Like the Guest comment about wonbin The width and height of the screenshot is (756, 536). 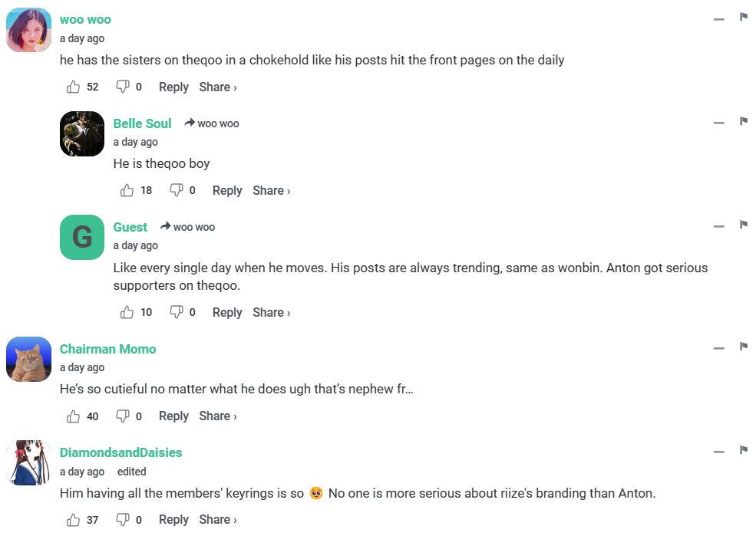127,312
